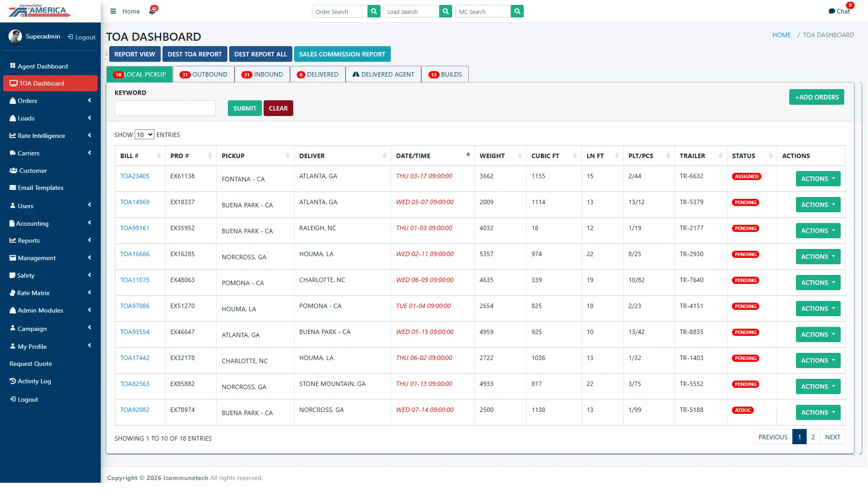Expand the Orders sidebar menu
This screenshot has height=489, width=868.
[x=50, y=101]
